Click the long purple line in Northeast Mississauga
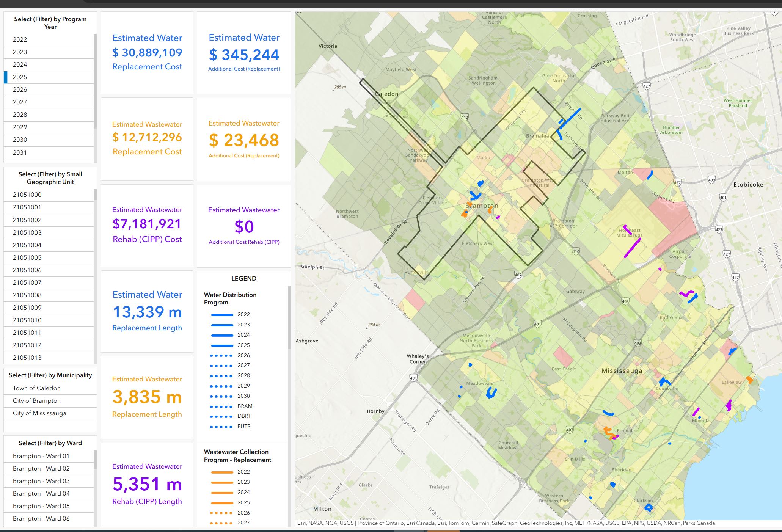The image size is (782, 532). point(633,248)
